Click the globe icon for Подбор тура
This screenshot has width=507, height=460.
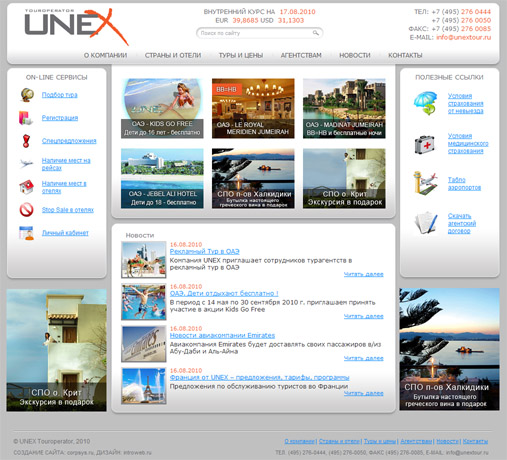click(27, 95)
